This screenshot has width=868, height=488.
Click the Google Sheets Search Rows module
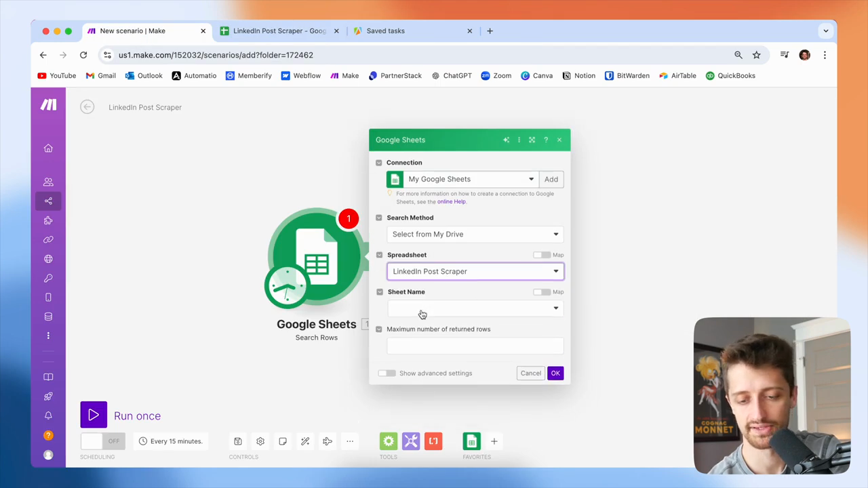(316, 258)
